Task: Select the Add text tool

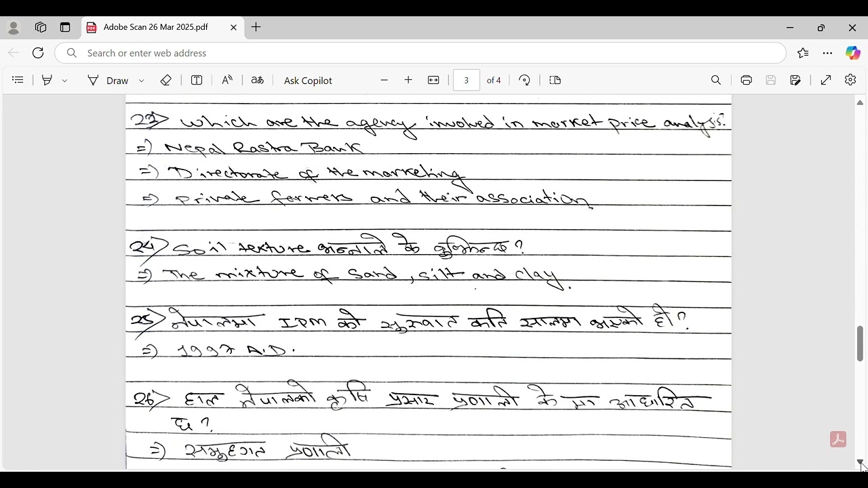Action: [x=197, y=80]
